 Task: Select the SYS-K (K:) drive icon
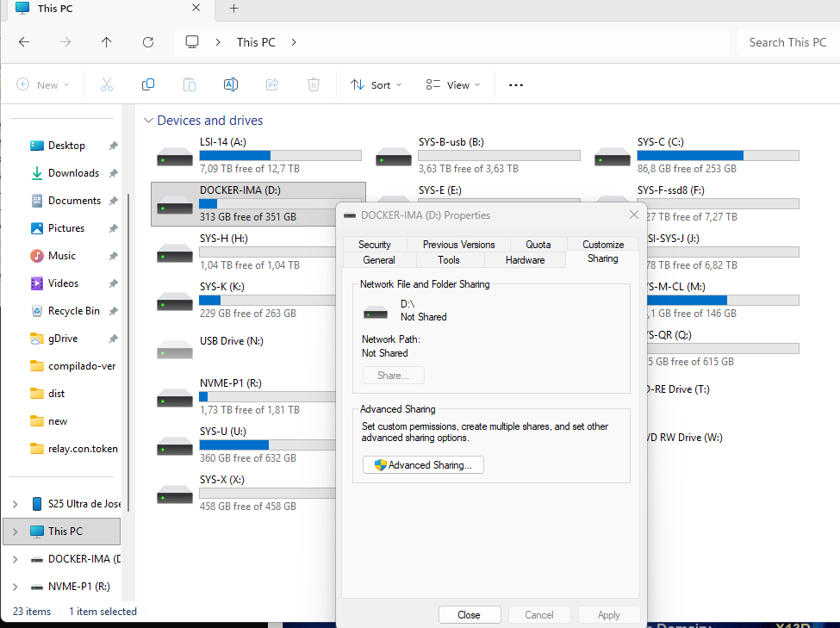175,302
